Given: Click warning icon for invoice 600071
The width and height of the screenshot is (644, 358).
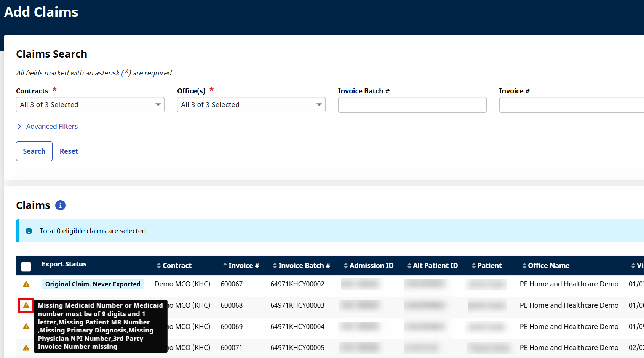Looking at the screenshot, I should (x=26, y=348).
